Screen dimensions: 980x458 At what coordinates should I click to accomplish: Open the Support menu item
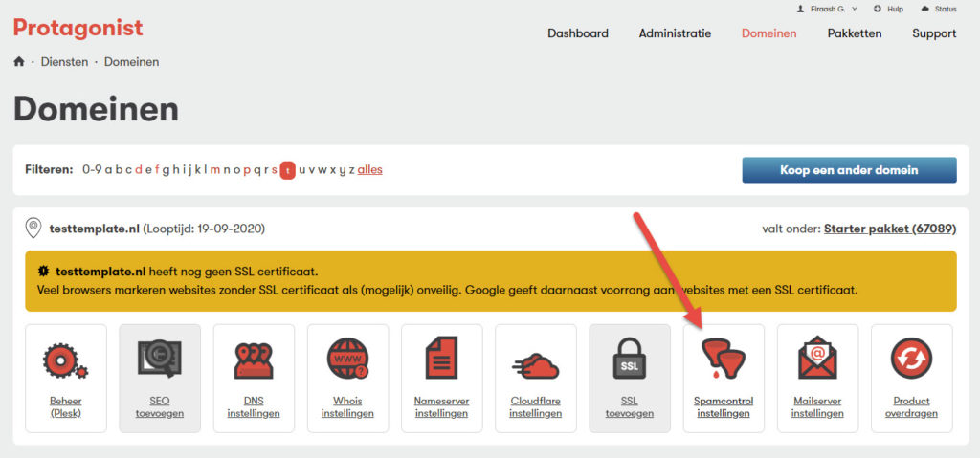click(x=934, y=33)
